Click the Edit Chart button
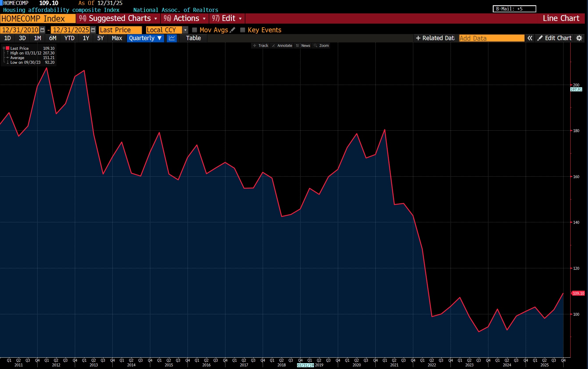Image resolution: width=588 pixels, height=369 pixels. (x=555, y=38)
